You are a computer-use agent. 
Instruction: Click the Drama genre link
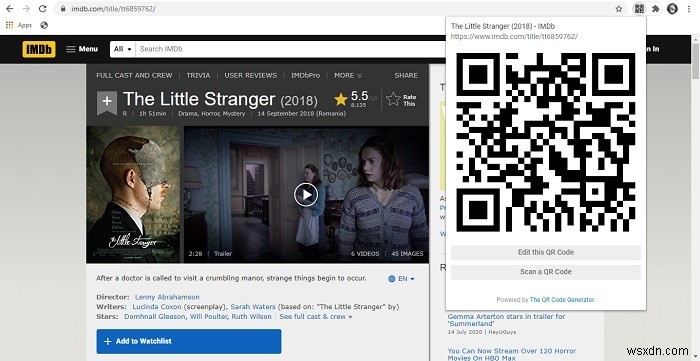click(x=188, y=114)
